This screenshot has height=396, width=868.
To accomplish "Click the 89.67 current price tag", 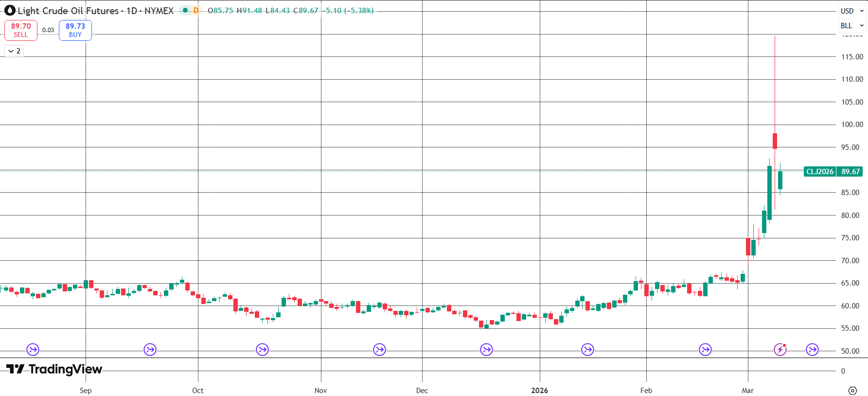I will tap(851, 172).
